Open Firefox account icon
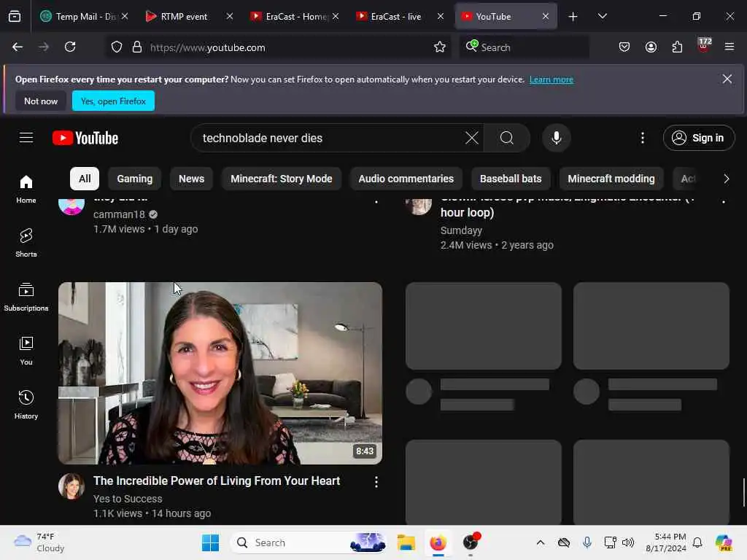 click(651, 47)
